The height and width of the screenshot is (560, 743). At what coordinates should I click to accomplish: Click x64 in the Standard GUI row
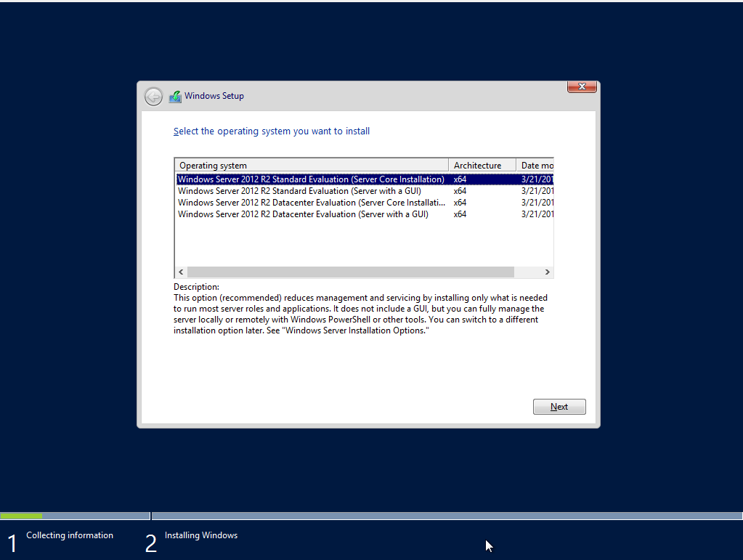(x=460, y=191)
